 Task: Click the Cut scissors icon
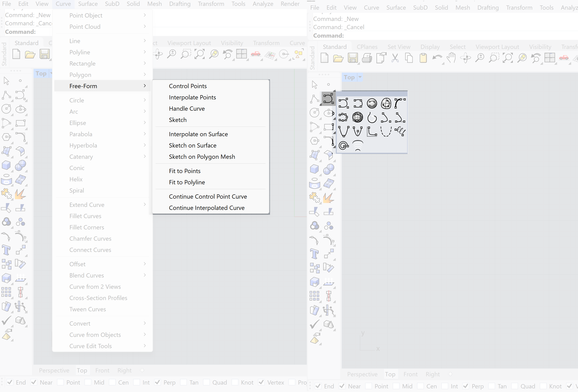tap(395, 58)
